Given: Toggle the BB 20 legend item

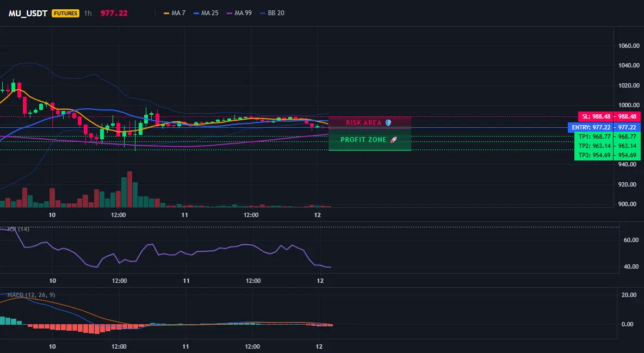Looking at the screenshot, I should 273,13.
